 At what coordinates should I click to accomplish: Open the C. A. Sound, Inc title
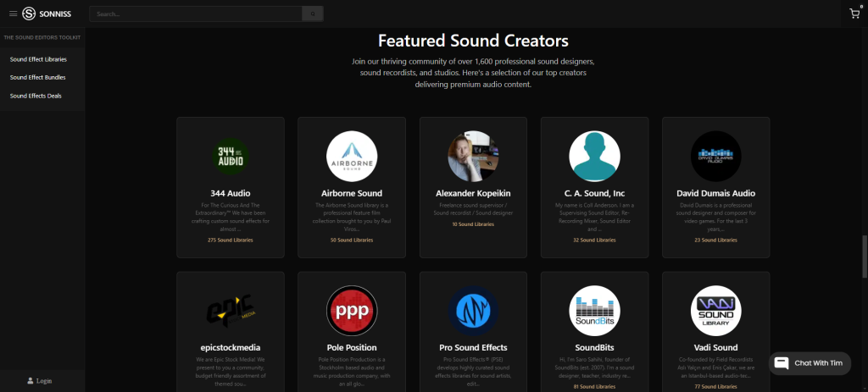[x=594, y=194]
